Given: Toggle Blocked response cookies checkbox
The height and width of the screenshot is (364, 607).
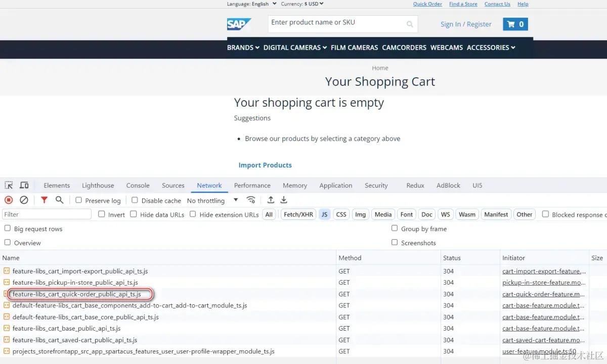Looking at the screenshot, I should click(x=545, y=214).
